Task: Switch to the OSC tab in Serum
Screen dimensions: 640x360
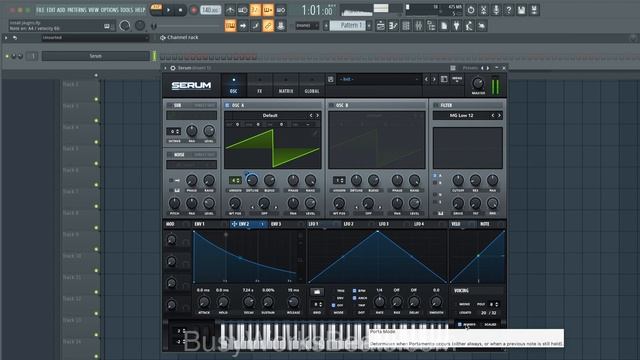Action: (234, 86)
